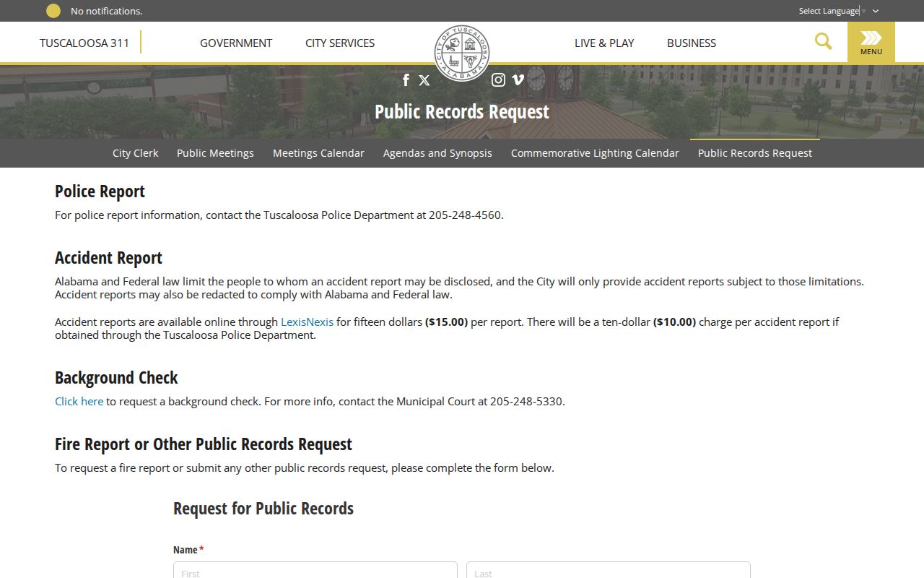The image size is (924, 578).
Task: Click the 'Public Records Request' banner title
Action: click(462, 112)
